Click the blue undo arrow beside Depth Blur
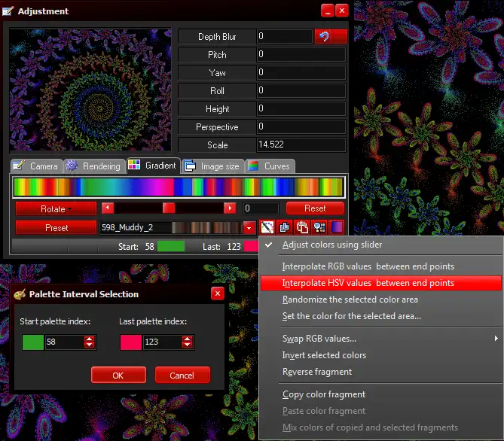This screenshot has height=441, width=504. point(323,36)
